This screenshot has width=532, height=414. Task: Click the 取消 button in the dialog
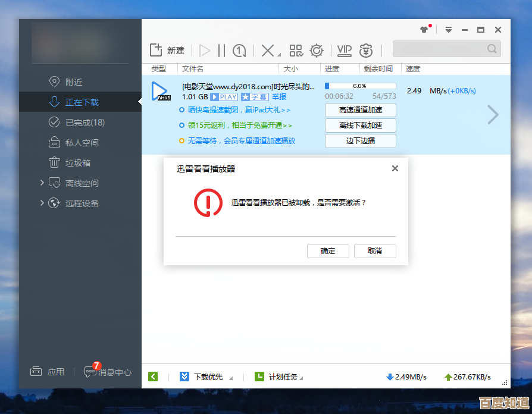tap(375, 251)
